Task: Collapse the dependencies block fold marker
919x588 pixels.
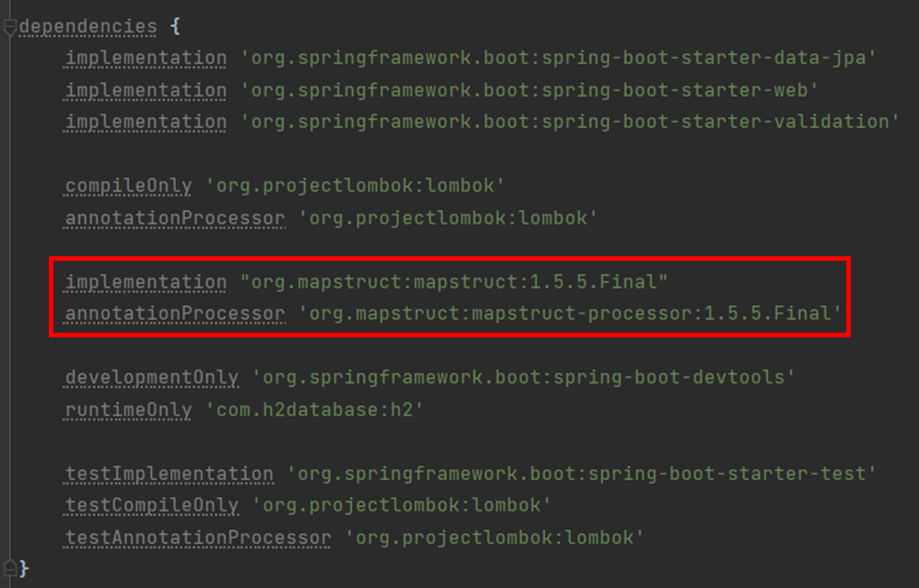Action: tap(9, 27)
